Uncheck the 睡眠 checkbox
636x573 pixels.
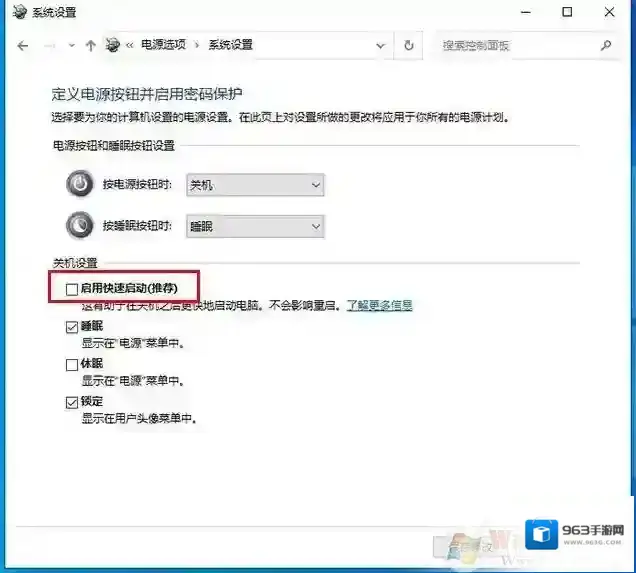(x=72, y=327)
